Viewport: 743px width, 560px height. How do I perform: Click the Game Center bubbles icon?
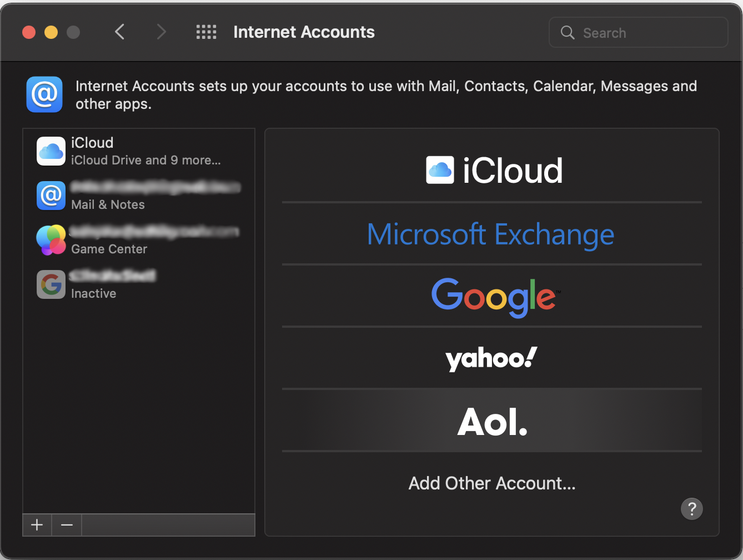pos(51,240)
